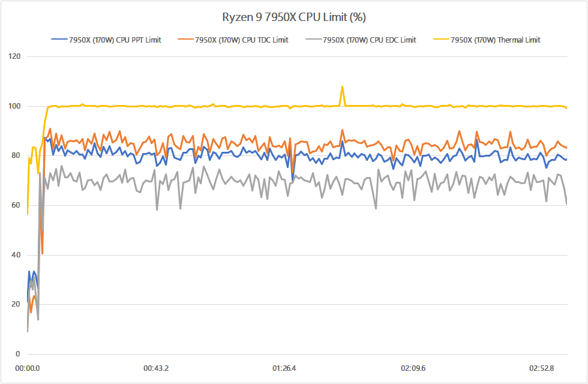Click the yellow Thermal Limit legend line marker
The image size is (588, 384).
tap(440, 40)
